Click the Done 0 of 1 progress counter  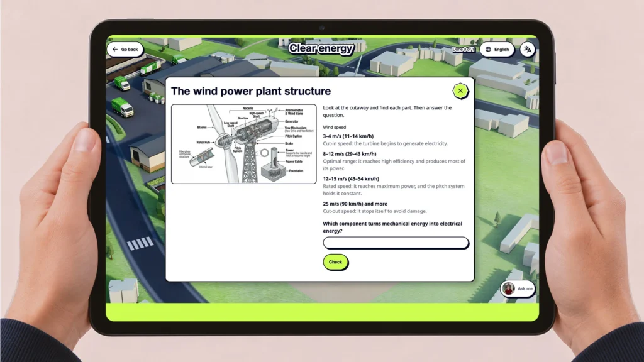[464, 49]
